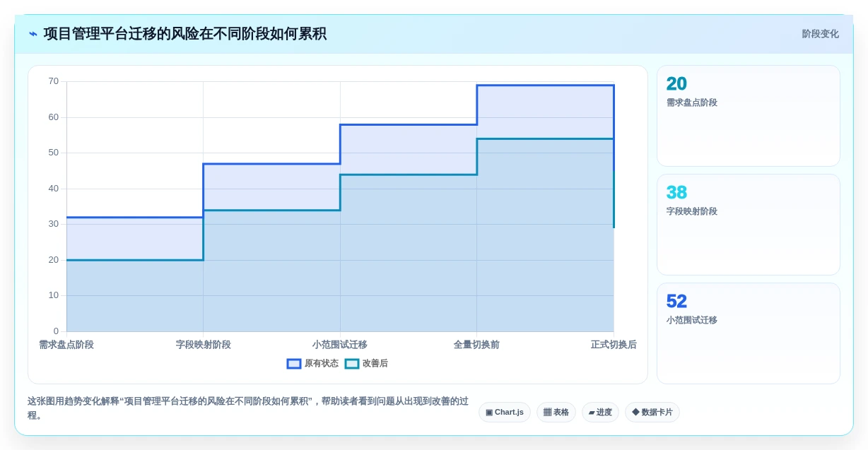Open the 字段映射阶段 card showing 38

click(749, 225)
